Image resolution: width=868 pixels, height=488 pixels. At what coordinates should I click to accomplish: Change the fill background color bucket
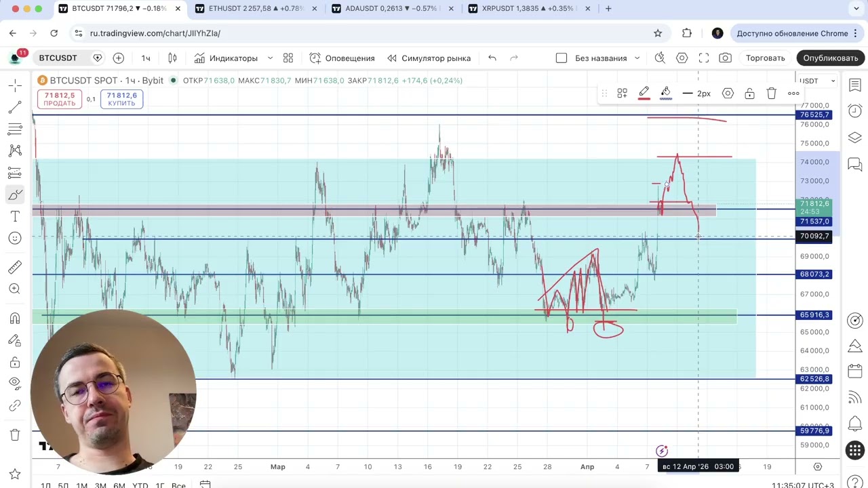pyautogui.click(x=666, y=94)
